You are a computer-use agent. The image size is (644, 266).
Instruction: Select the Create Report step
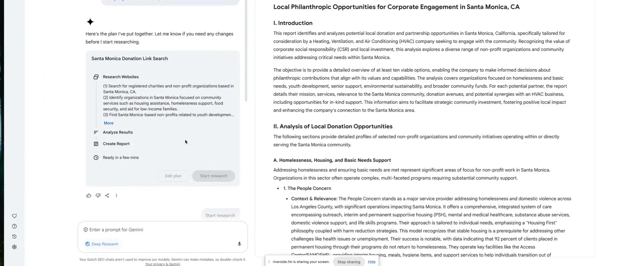tap(116, 144)
